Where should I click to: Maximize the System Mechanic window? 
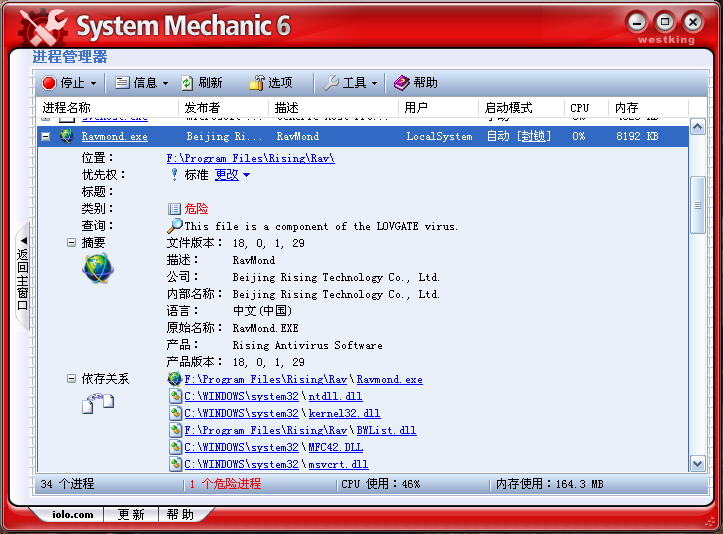point(664,21)
